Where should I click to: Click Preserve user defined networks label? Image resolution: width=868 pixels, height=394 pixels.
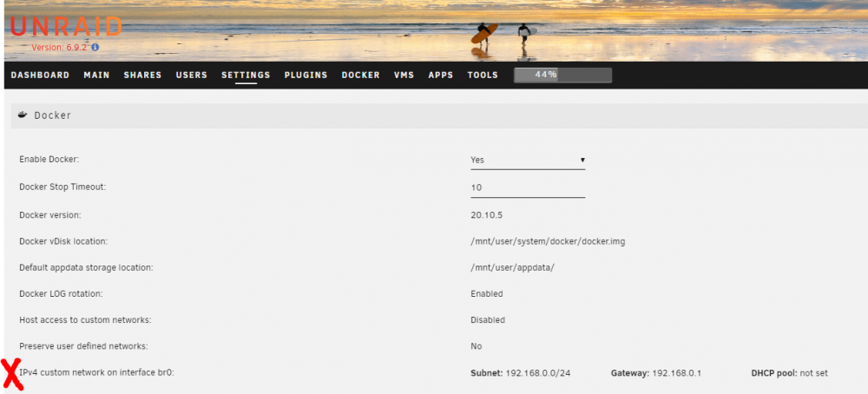click(83, 346)
